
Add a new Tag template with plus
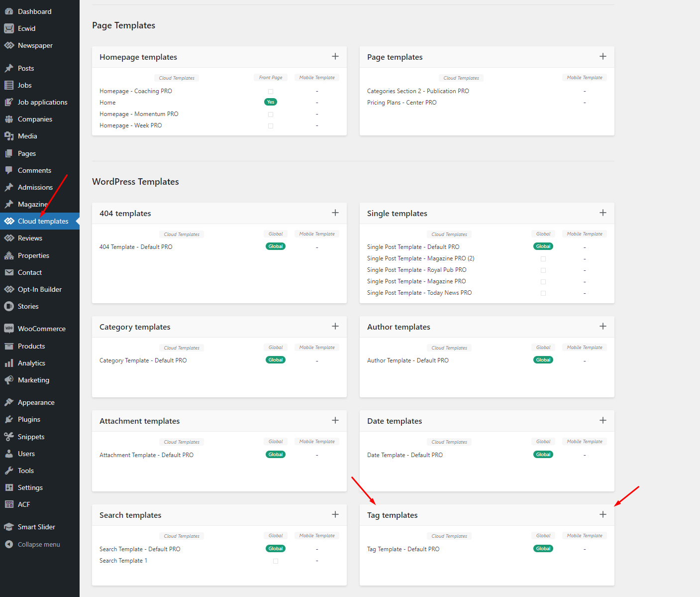click(603, 514)
